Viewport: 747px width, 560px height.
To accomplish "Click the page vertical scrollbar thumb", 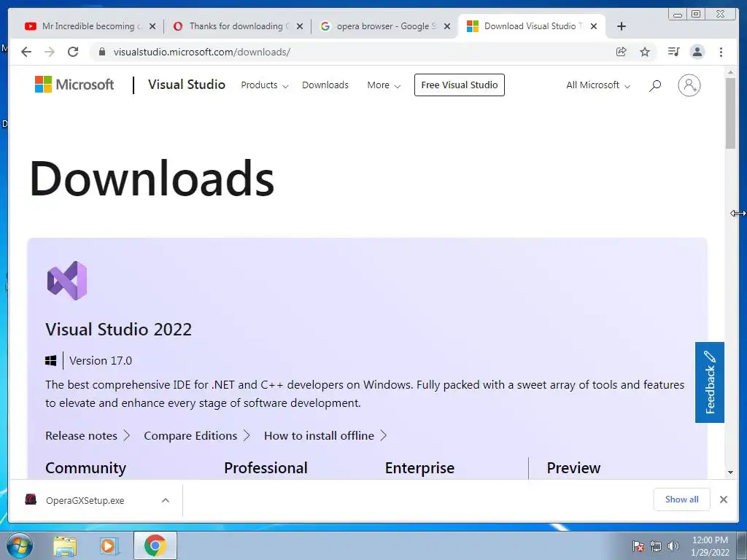I will tap(730, 113).
